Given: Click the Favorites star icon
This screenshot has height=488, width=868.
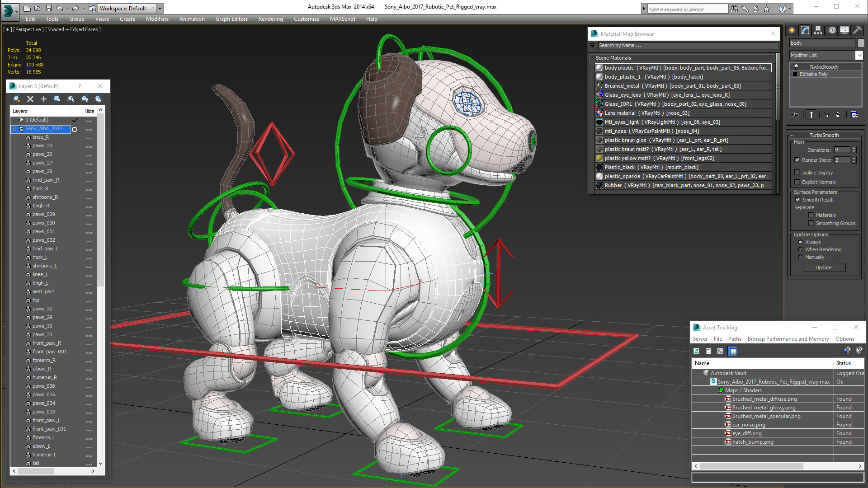Looking at the screenshot, I should coord(766,9).
